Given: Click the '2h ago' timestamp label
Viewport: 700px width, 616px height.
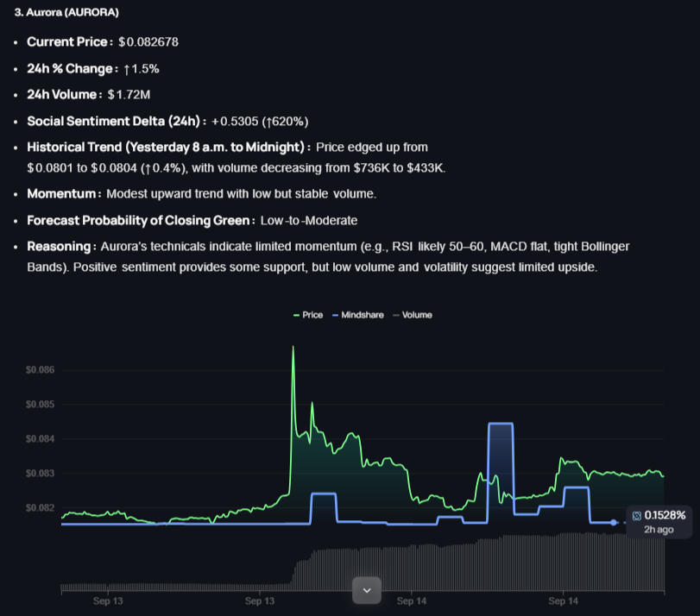Looking at the screenshot, I should 659,530.
